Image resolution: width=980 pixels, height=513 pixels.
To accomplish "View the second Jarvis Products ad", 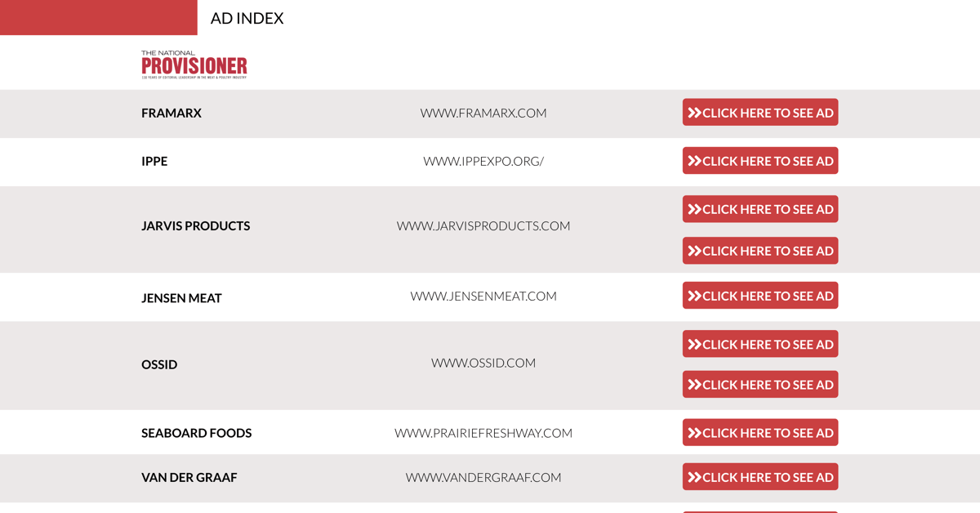I will coord(760,250).
